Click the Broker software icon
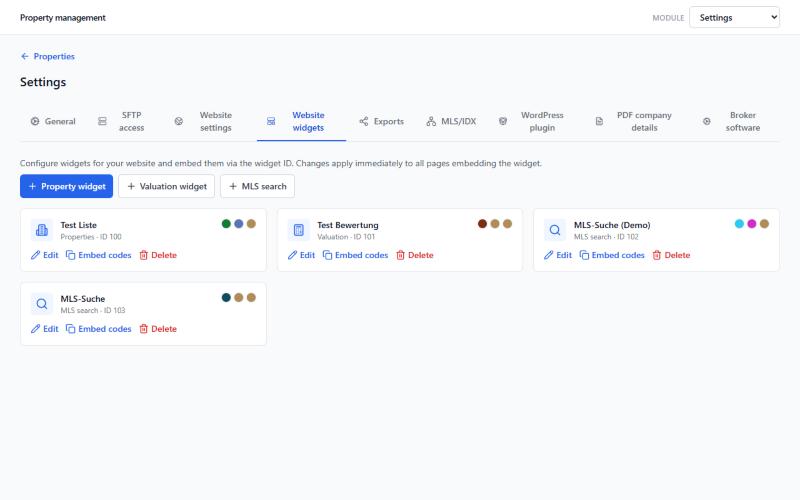800x500 pixels. coord(707,121)
